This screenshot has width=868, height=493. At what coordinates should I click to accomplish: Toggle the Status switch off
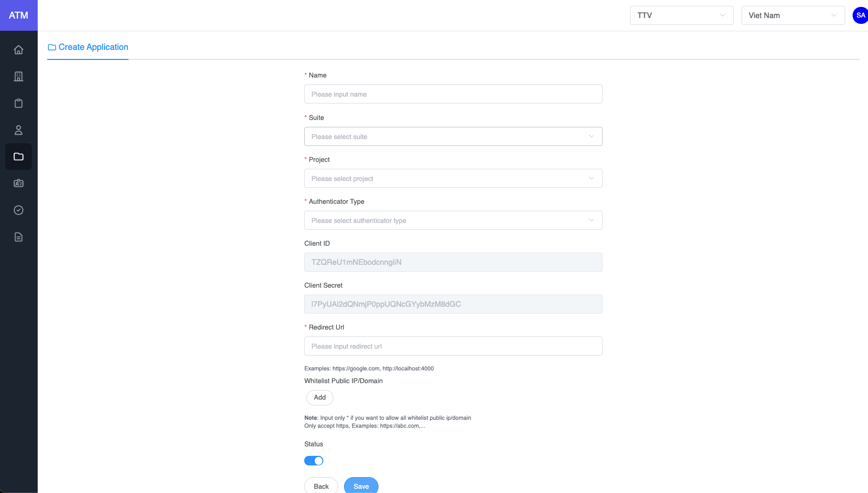(x=314, y=461)
